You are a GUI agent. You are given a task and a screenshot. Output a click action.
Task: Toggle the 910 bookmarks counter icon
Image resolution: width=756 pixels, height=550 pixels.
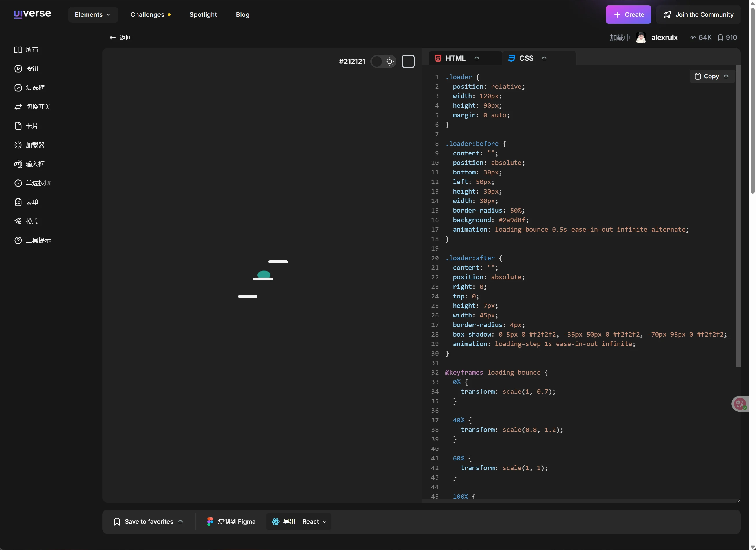(720, 38)
